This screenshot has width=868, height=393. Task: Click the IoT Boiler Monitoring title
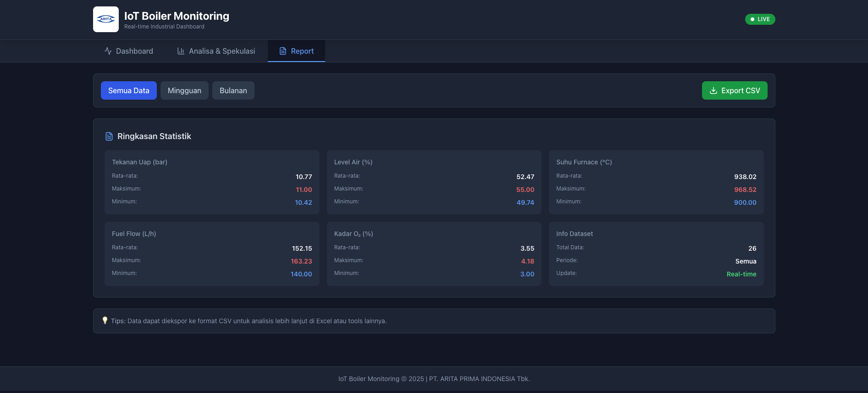coord(177,16)
